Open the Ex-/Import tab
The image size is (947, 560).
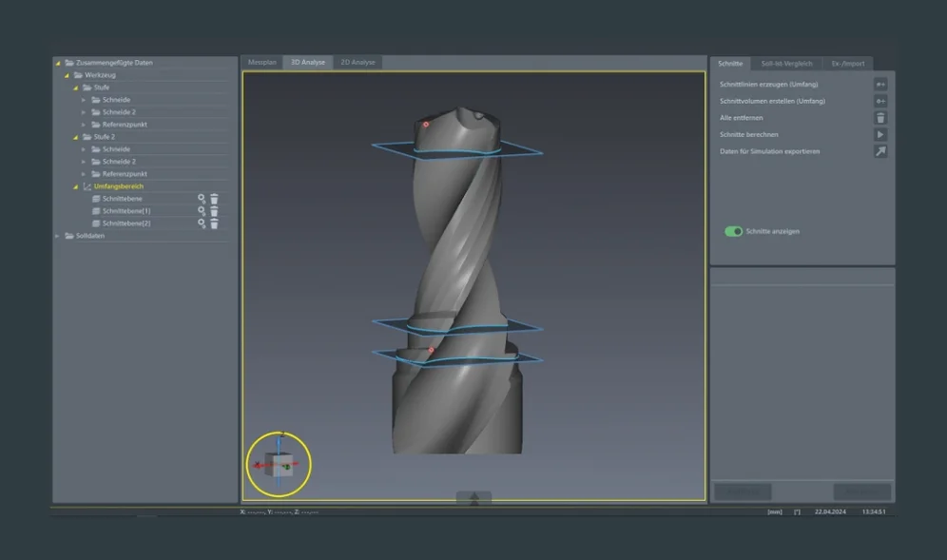click(x=848, y=64)
